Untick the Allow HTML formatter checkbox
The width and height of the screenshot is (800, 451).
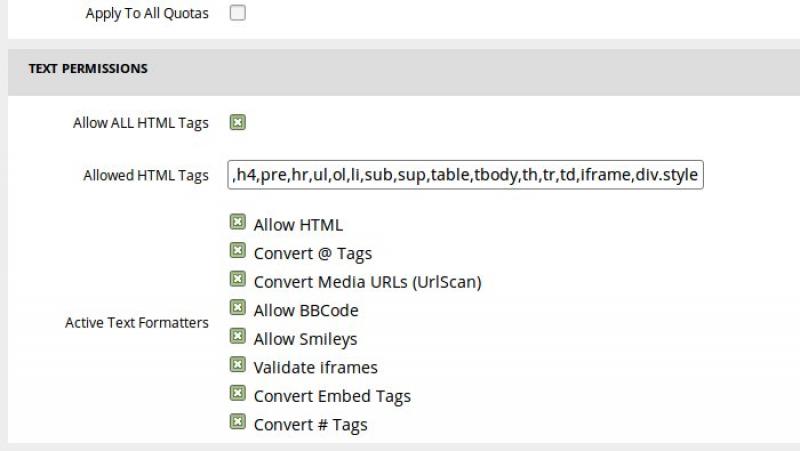(238, 223)
